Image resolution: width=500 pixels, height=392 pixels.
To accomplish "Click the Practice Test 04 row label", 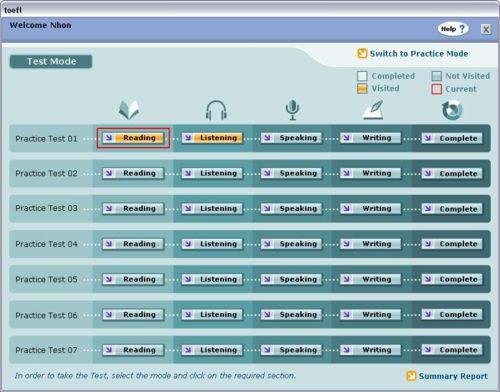I will 46,244.
